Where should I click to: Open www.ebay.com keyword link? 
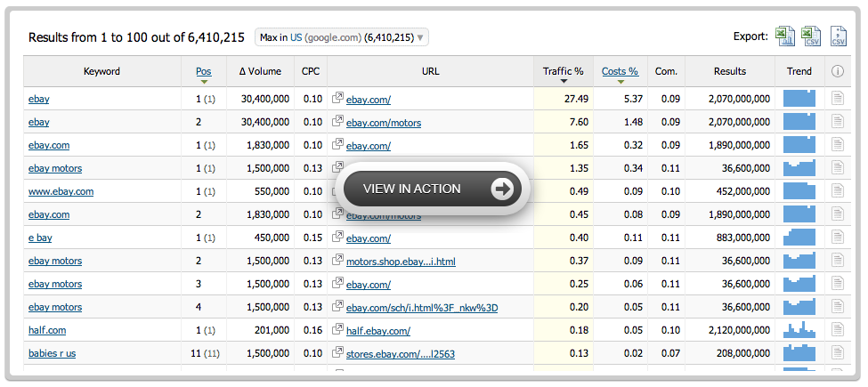pos(61,191)
